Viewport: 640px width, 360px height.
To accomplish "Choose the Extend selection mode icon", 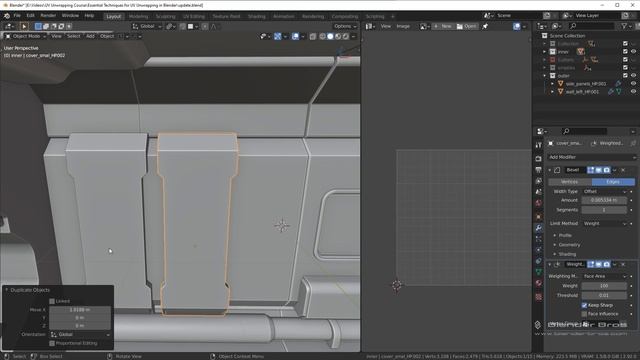I will tap(46, 26).
